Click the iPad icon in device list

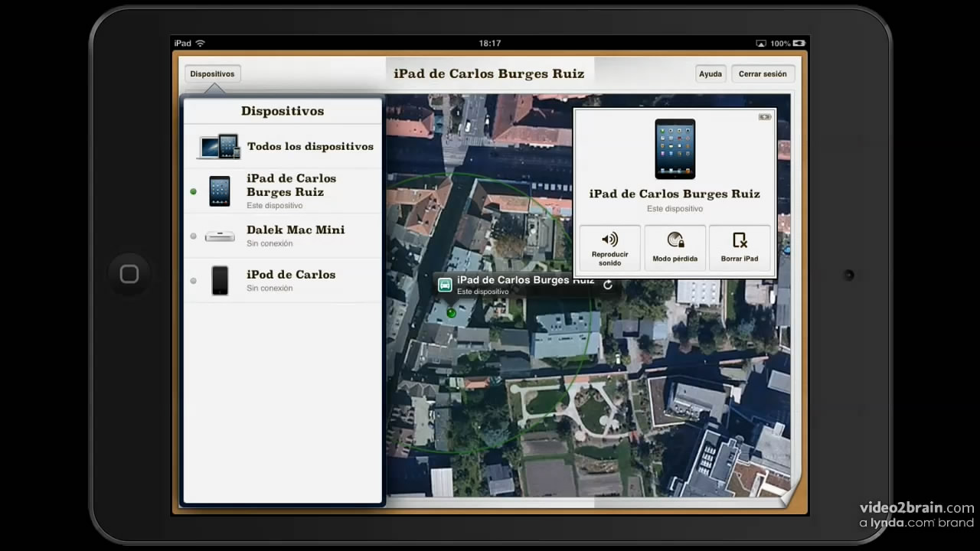click(220, 191)
